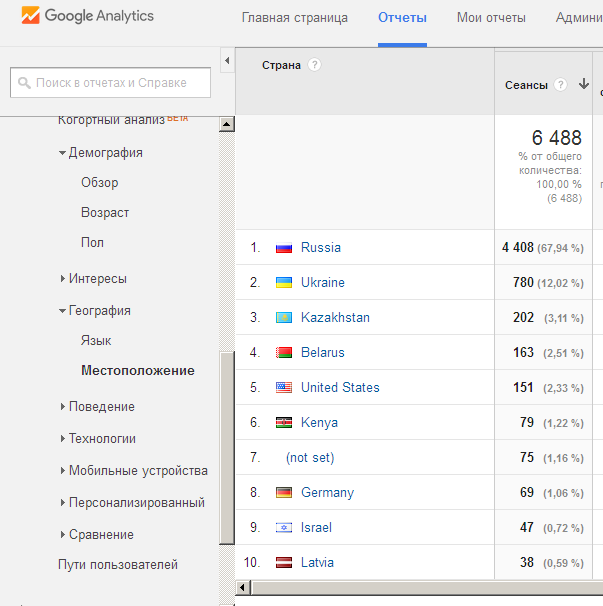Open Обзор under Демография
Viewport: 603px width, 606px height.
pyautogui.click(x=100, y=182)
